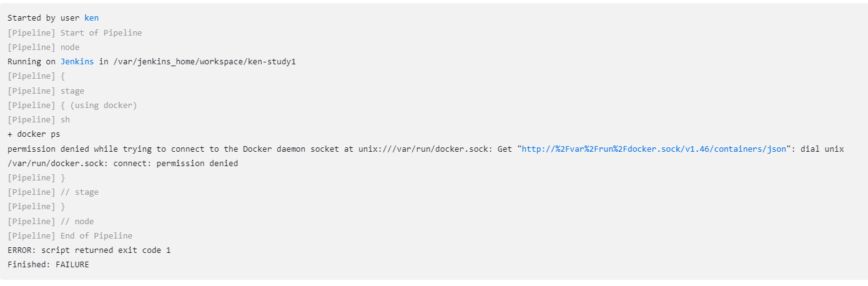868x286 pixels.
Task: Open the user link "ken"
Action: point(91,18)
